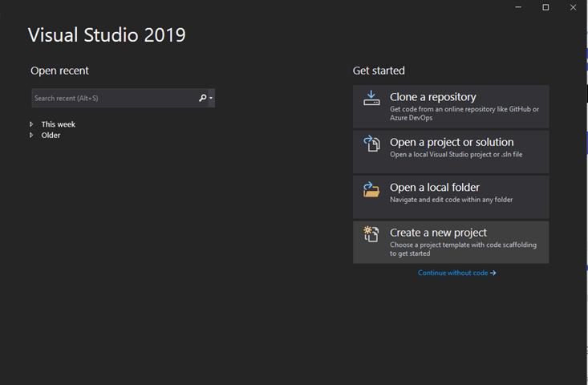Choose Open a project or solution title
This screenshot has height=385, width=588.
[452, 142]
